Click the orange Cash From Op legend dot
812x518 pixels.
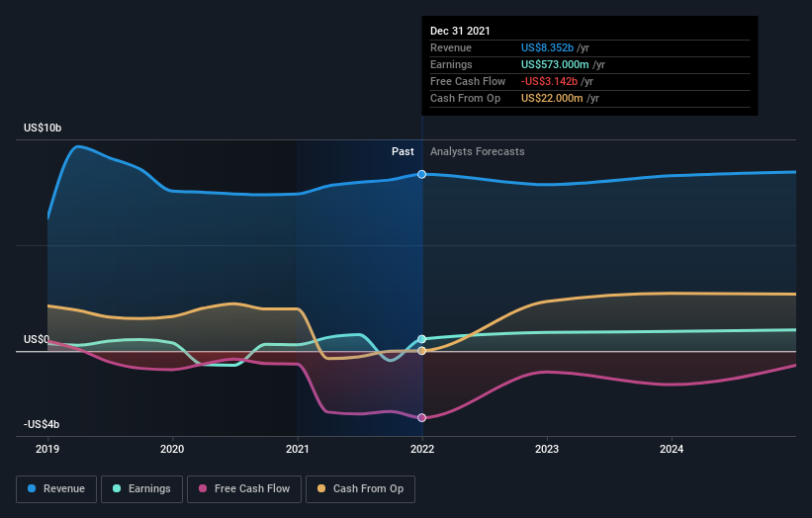click(321, 488)
